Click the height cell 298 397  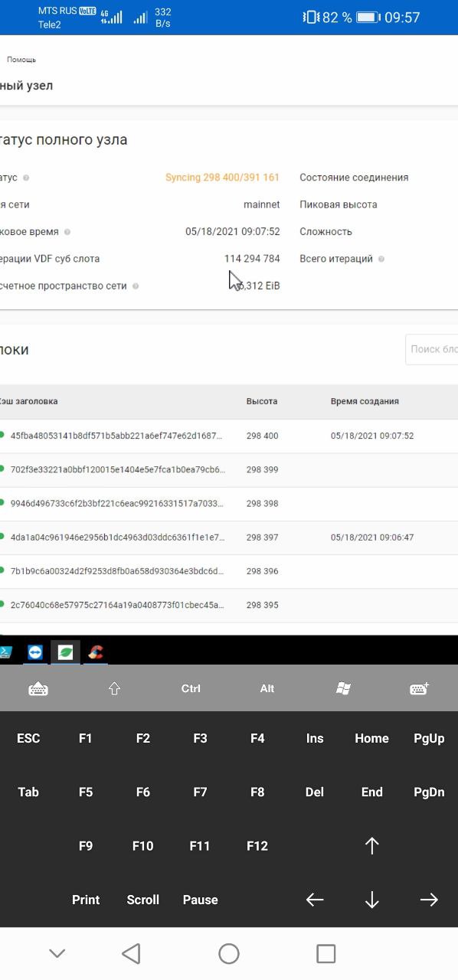263,537
